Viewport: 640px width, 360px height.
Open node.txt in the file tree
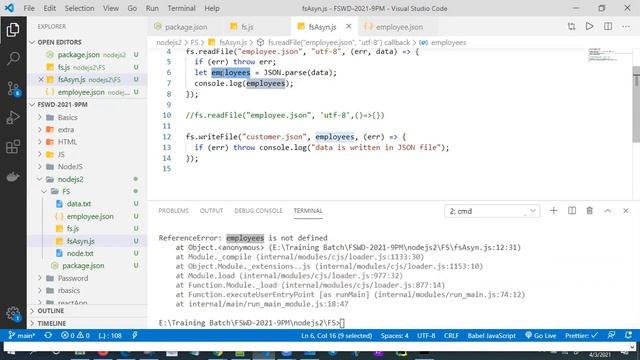coord(80,253)
